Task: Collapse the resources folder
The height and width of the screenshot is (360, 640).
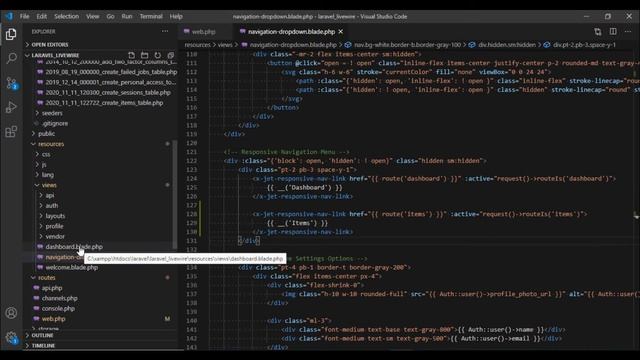Action: pos(51,144)
